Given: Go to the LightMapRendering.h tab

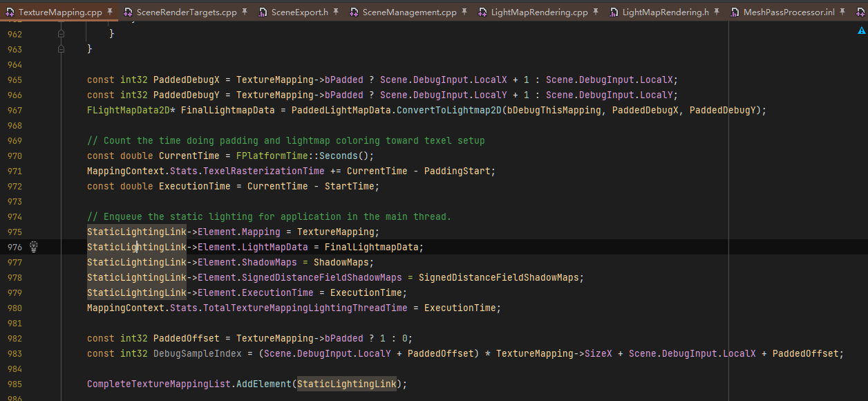Looking at the screenshot, I should [666, 12].
